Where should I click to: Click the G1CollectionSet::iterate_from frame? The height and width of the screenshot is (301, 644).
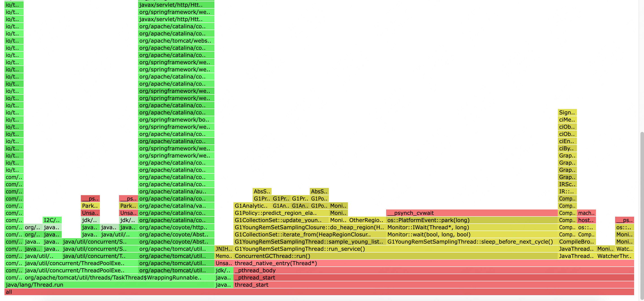coord(309,234)
